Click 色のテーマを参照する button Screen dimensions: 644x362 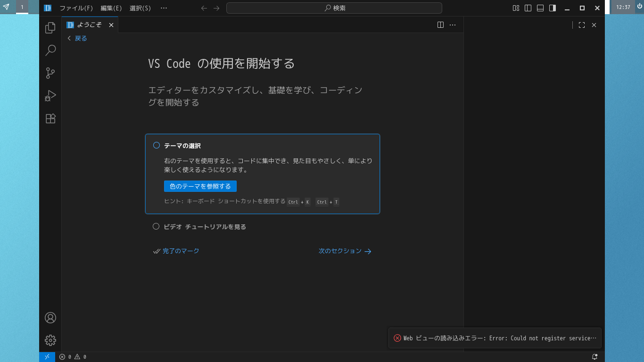(x=200, y=186)
